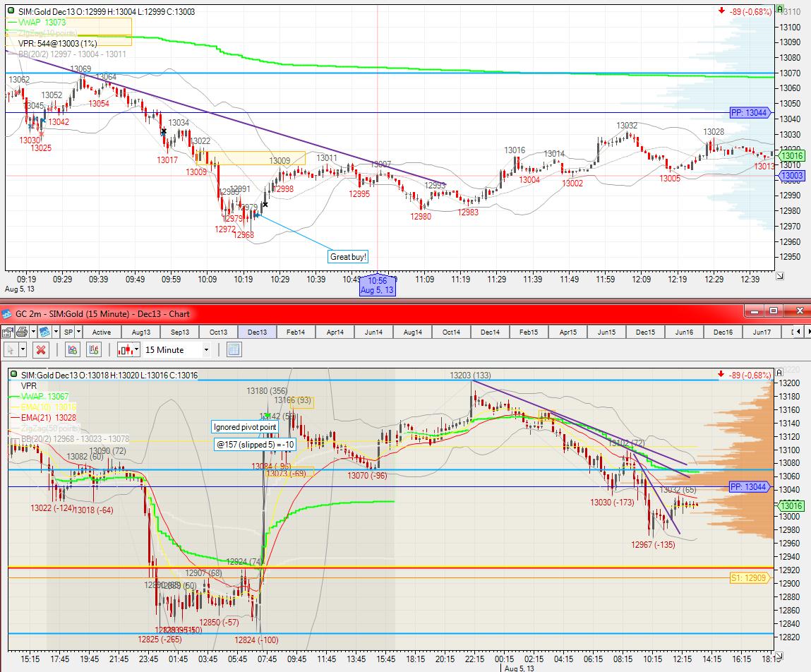
Task: Click VWAP 13073 legend in upper chart
Action: (x=37, y=23)
